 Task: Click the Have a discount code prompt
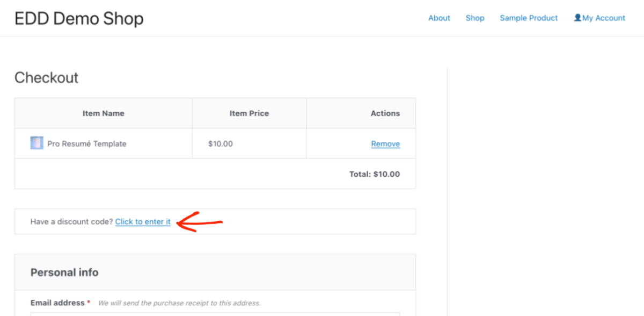[71, 221]
